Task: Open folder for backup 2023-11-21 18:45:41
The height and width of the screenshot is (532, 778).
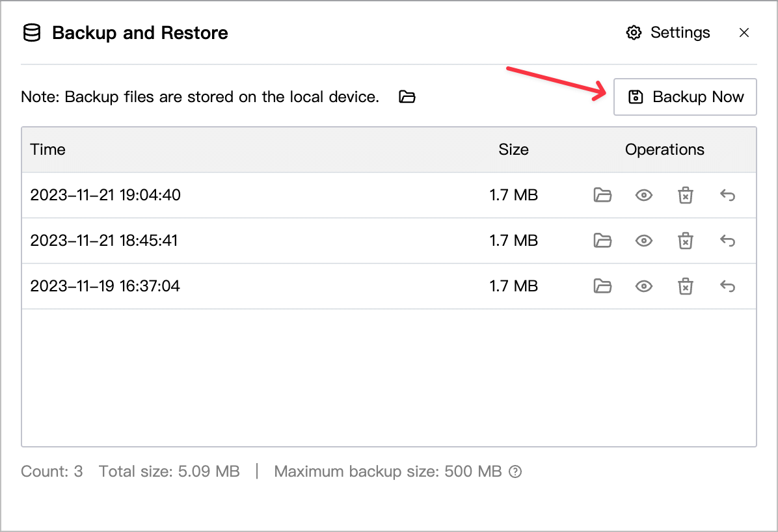Action: click(x=602, y=241)
